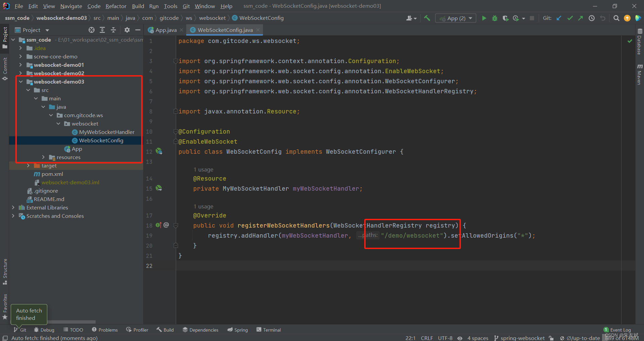The height and width of the screenshot is (341, 644).
Task: Expand the target folder
Action: (x=28, y=165)
